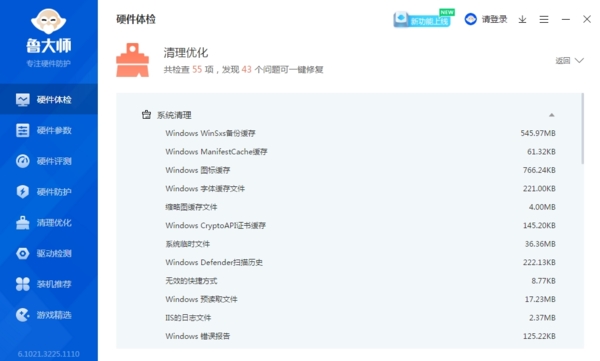Click the large orange cleaning brush icon

[132, 60]
